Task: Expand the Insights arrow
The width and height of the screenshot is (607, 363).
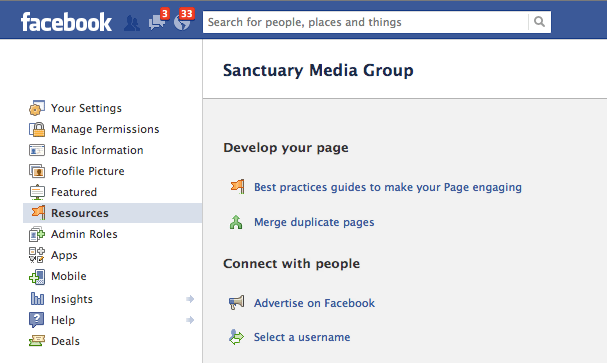Action: 190,299
